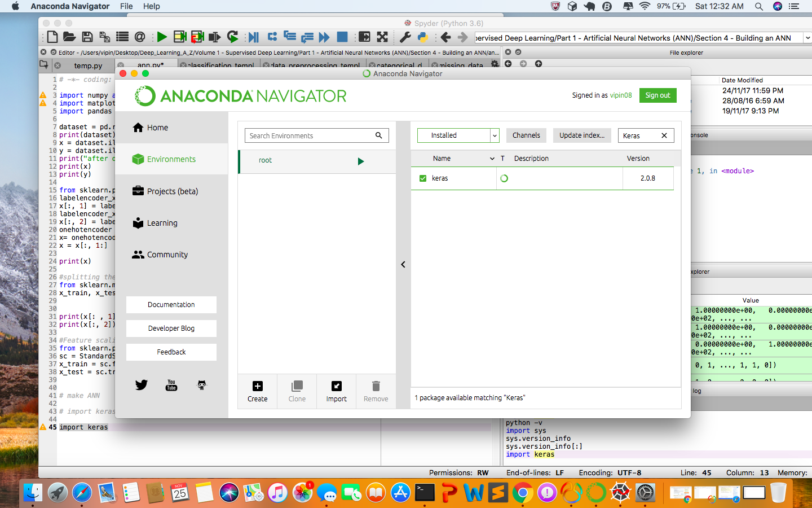This screenshot has height=508, width=812.
Task: Click the Channels button
Action: pos(526,135)
